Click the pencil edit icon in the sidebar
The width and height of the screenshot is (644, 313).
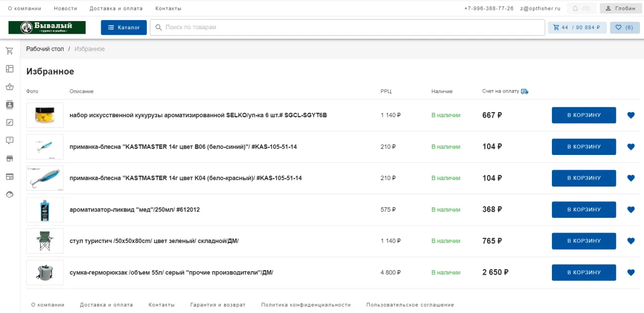9,122
